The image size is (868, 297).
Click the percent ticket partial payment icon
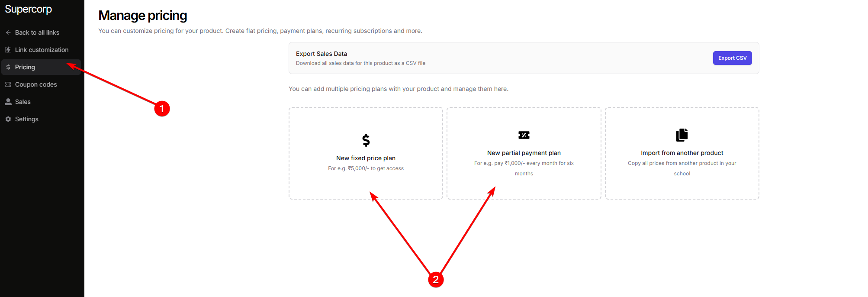coord(524,135)
